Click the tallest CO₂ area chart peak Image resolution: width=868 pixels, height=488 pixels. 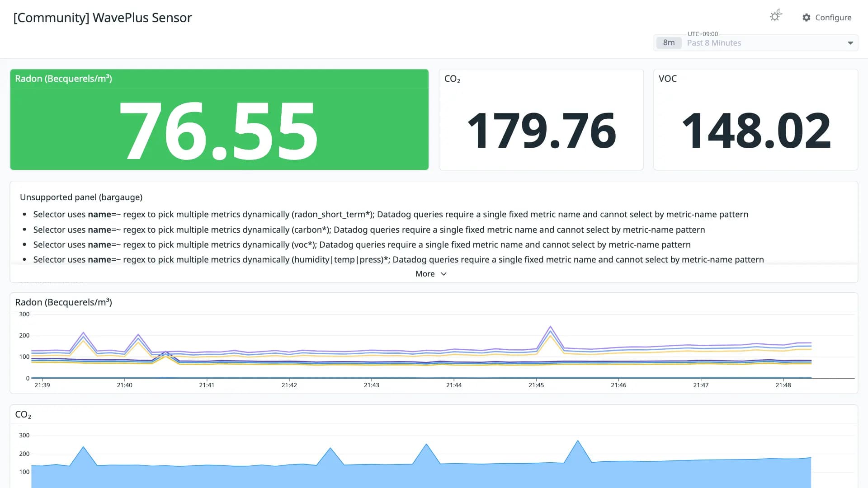tap(578, 441)
